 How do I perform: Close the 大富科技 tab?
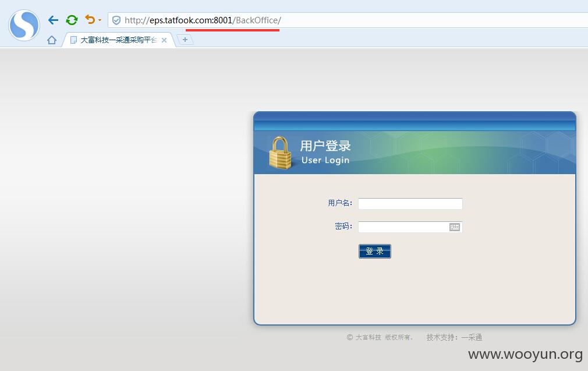pyautogui.click(x=164, y=40)
